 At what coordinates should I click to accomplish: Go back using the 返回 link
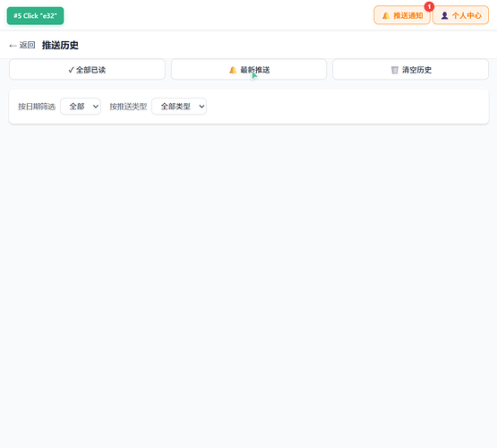pos(22,45)
